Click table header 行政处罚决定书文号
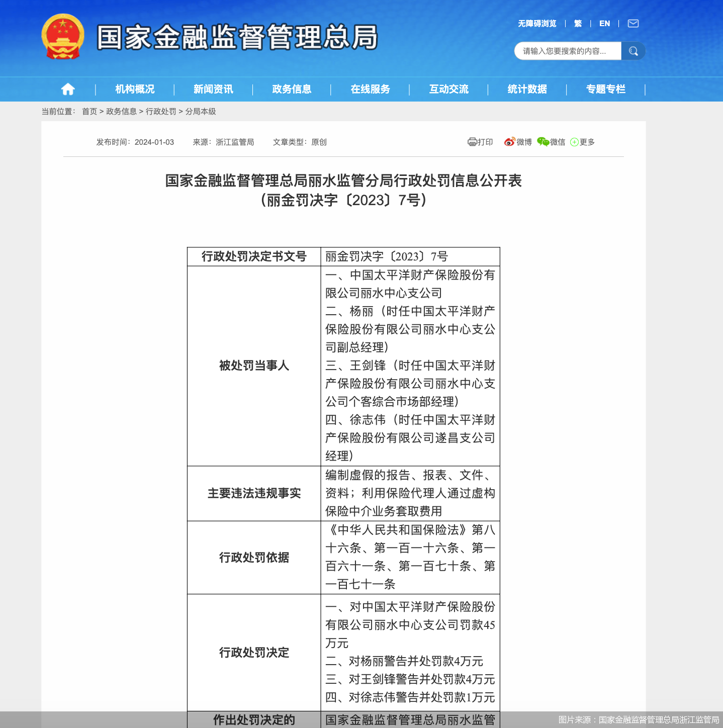 [254, 256]
